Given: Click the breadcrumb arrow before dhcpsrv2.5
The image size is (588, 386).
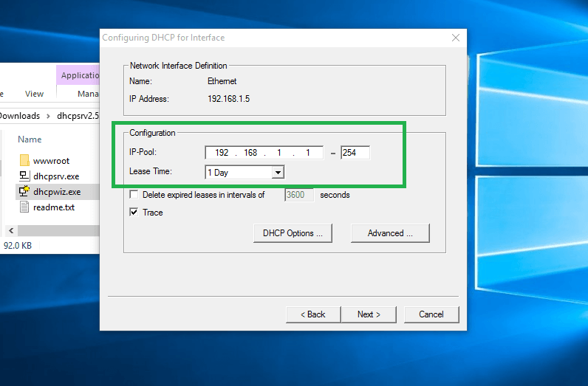Looking at the screenshot, I should (x=50, y=116).
